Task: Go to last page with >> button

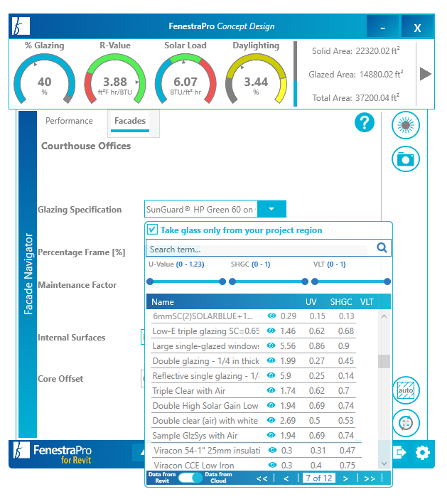Action: 370,478
